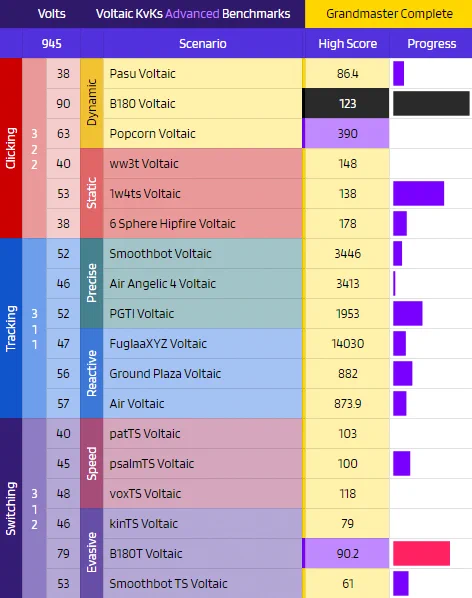Select kinTS Voltaic scenario
The image size is (472, 598).
[143, 524]
